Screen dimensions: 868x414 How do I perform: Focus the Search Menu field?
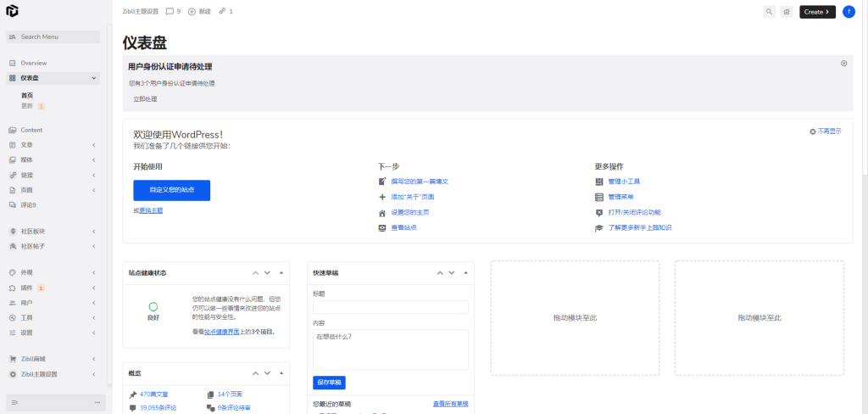53,36
